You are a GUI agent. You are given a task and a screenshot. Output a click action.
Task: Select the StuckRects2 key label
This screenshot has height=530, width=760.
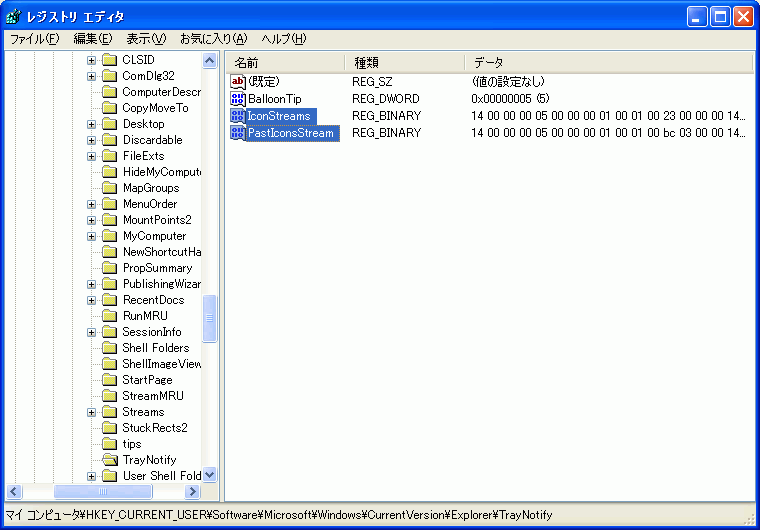pyautogui.click(x=155, y=428)
